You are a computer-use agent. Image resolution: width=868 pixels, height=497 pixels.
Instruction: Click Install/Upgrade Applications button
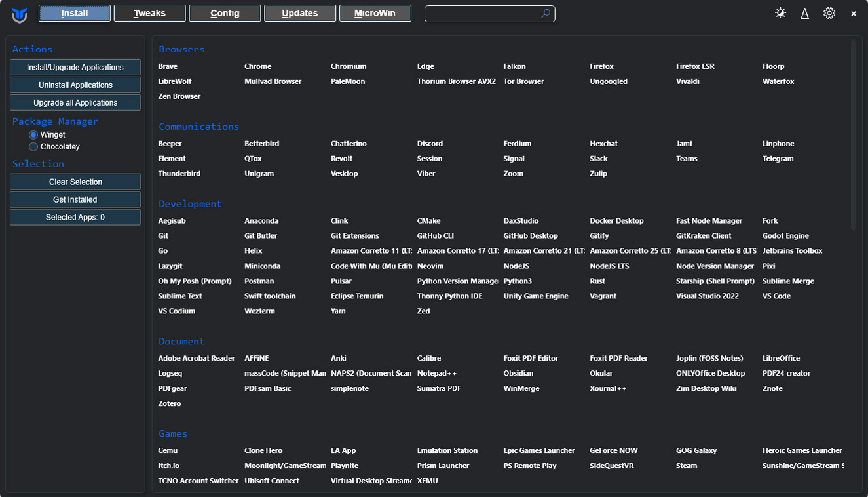pyautogui.click(x=75, y=67)
